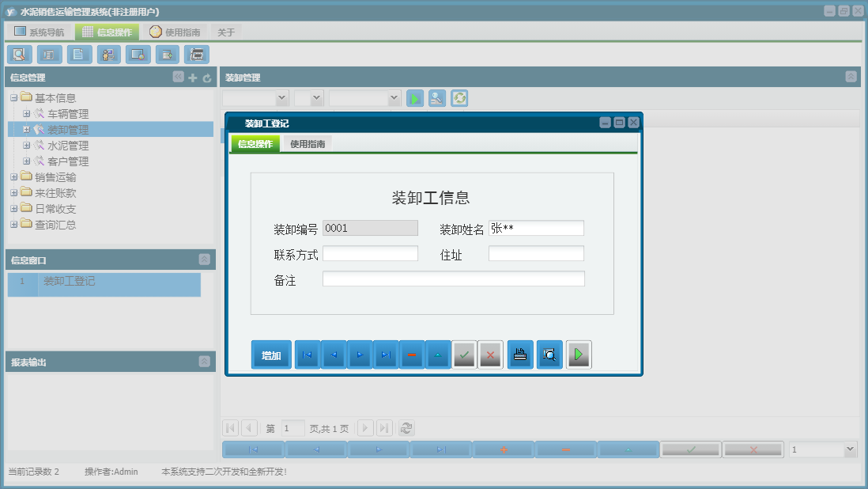Click the refresh icon in the 装卸管理 panel

461,97
